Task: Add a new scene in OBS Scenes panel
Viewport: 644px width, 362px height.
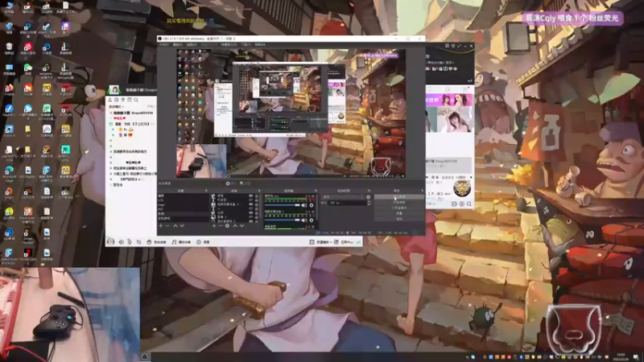Action: pyautogui.click(x=160, y=226)
